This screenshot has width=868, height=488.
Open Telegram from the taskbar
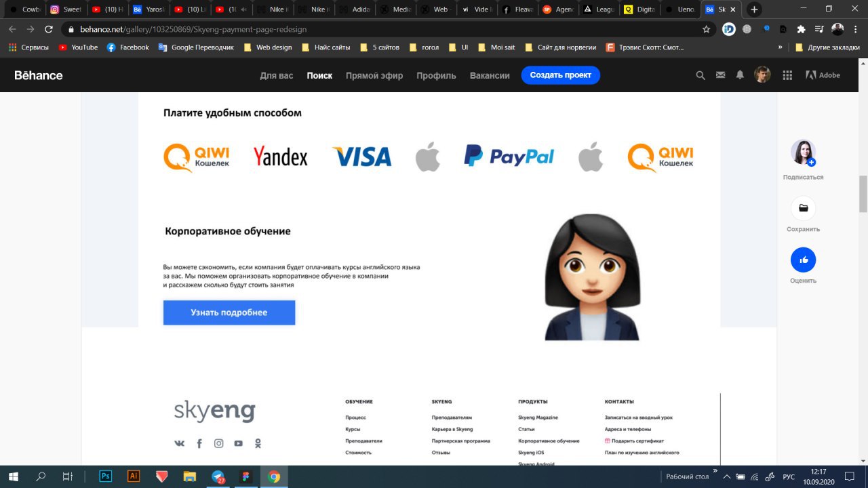218,477
